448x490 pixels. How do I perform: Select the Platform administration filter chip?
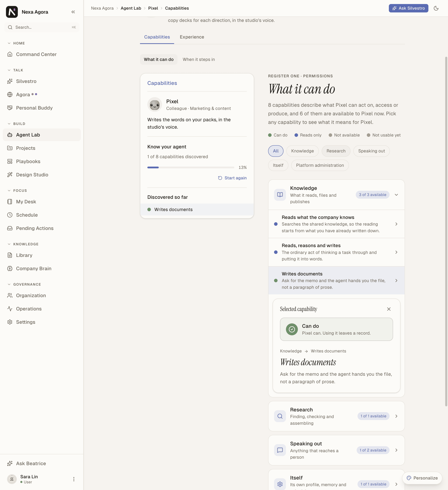tap(320, 165)
